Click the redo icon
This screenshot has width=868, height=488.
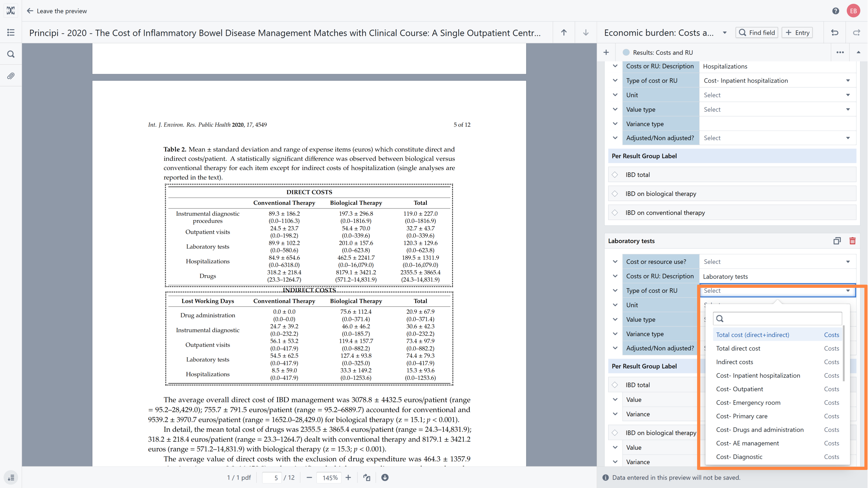point(856,32)
